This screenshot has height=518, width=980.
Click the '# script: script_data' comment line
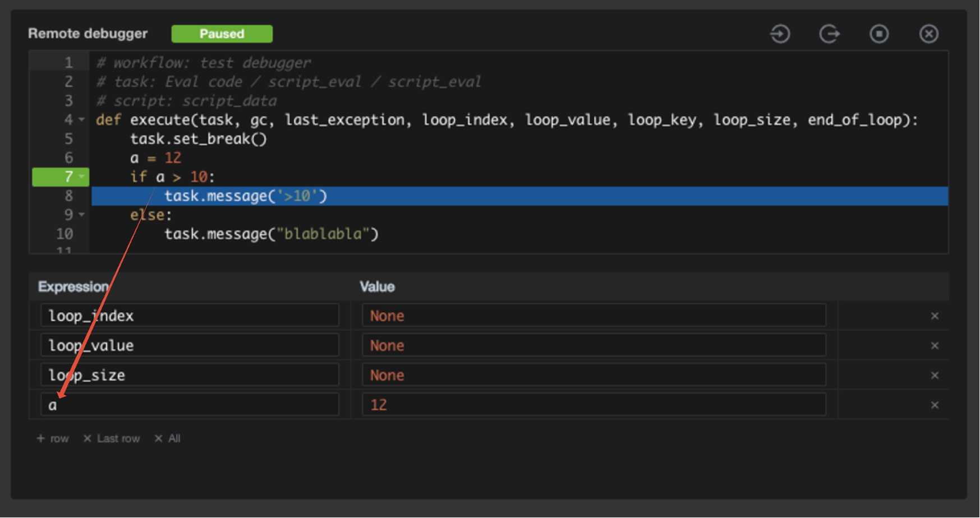coord(186,101)
